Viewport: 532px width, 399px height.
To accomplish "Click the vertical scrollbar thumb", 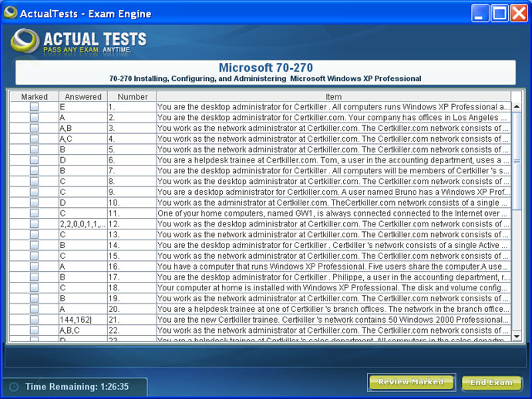I will tap(517, 161).
